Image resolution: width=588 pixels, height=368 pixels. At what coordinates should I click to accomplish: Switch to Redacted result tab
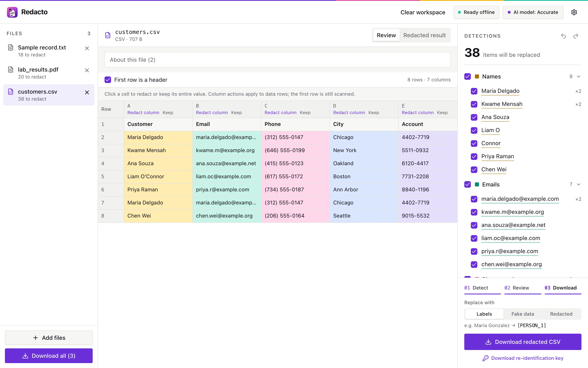click(424, 35)
